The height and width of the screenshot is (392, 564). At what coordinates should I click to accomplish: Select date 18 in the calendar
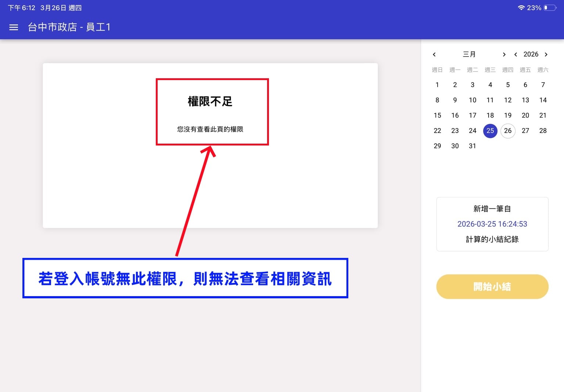pos(490,115)
